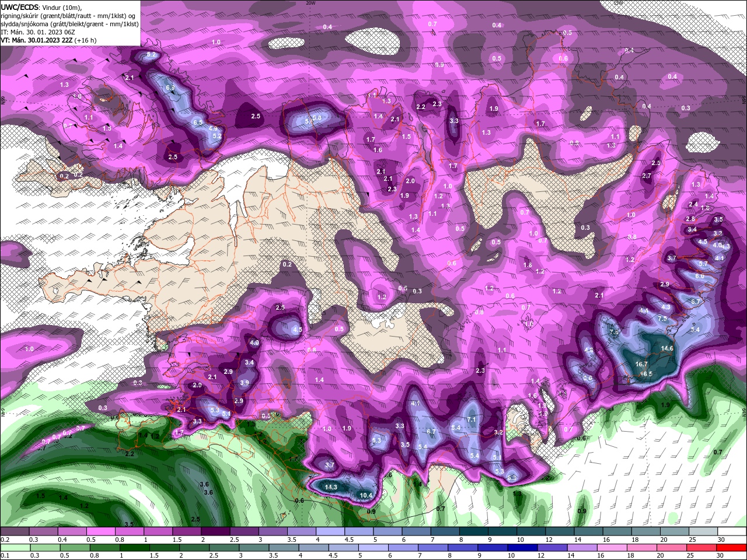This screenshot has width=747, height=560.
Task: Click the medium blue 8–9 rain legend swatch
Action: (462, 547)
